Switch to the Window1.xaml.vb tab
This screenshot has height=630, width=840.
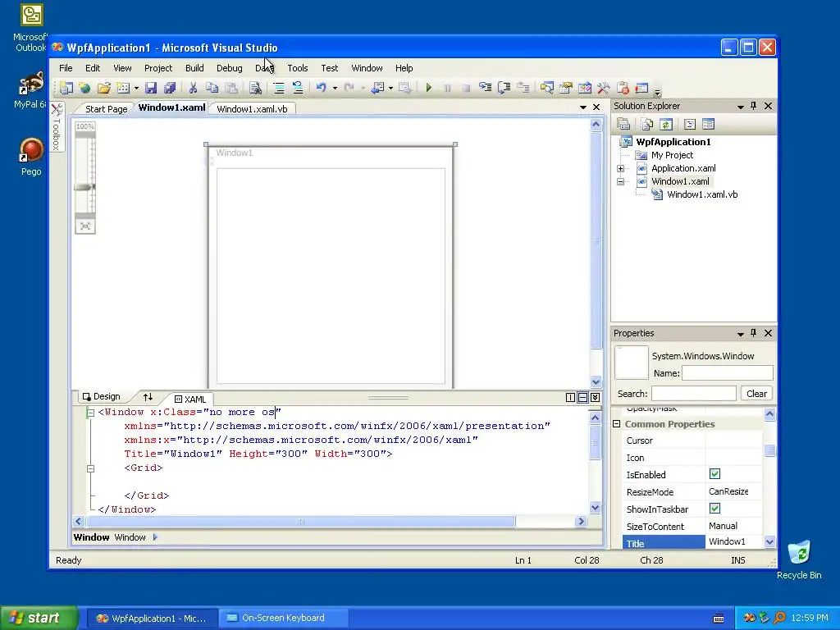point(252,109)
